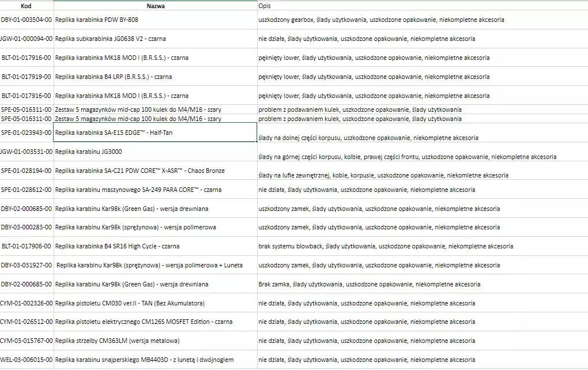Click the Kod column header
This screenshot has width=588, height=370.
click(x=26, y=6)
